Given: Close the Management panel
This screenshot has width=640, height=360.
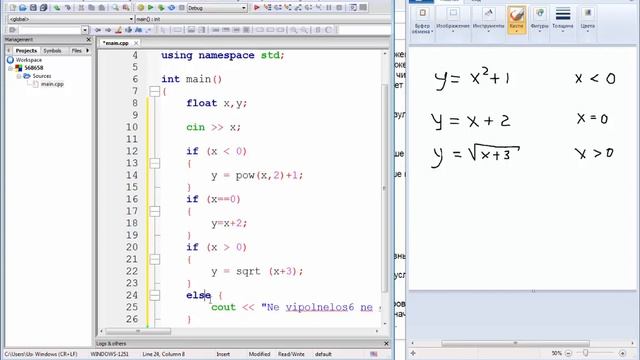Looking at the screenshot, I should coord(89,40).
